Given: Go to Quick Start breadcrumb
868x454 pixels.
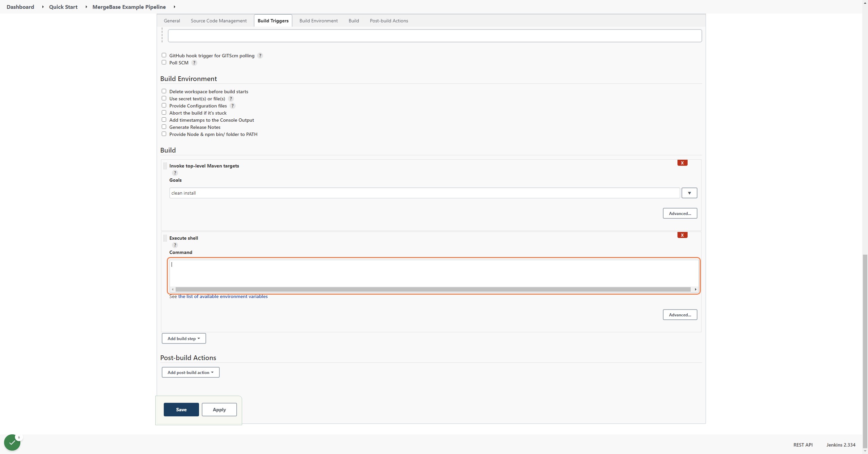Looking at the screenshot, I should [63, 7].
